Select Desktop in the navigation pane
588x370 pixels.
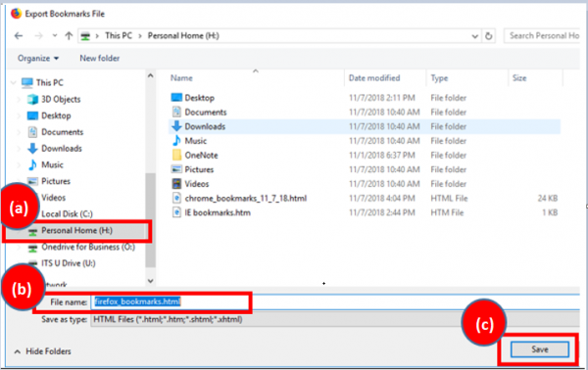coord(56,116)
